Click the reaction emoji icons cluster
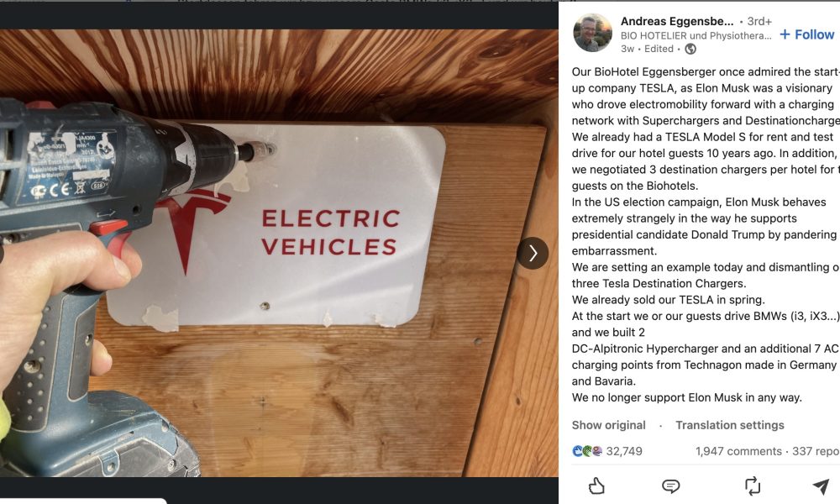The width and height of the screenshot is (840, 504). tap(587, 451)
